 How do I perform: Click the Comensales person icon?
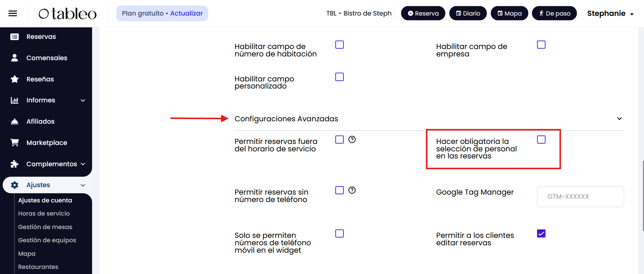(x=15, y=58)
